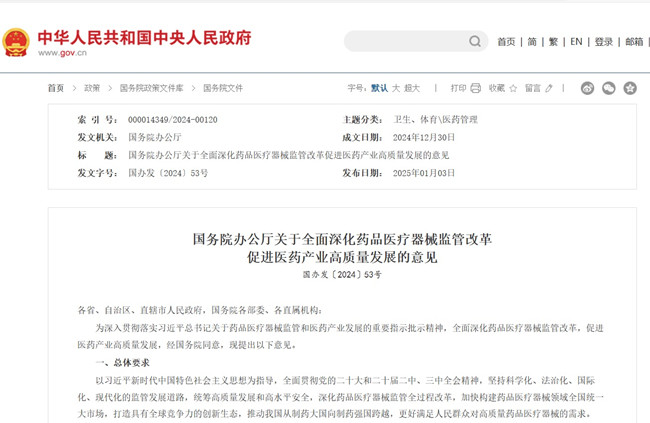650x423 pixels.
Task: Click the print (打印) printer icon
Action: (475, 88)
